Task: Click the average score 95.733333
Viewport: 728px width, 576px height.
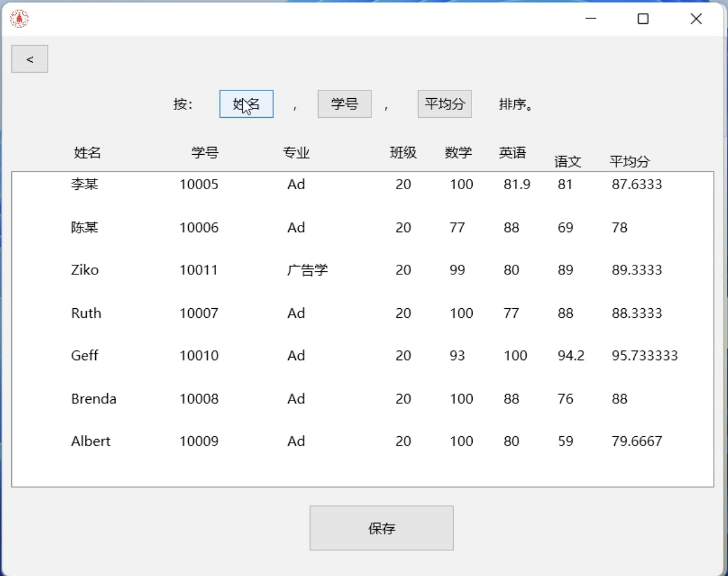Action: pos(645,356)
